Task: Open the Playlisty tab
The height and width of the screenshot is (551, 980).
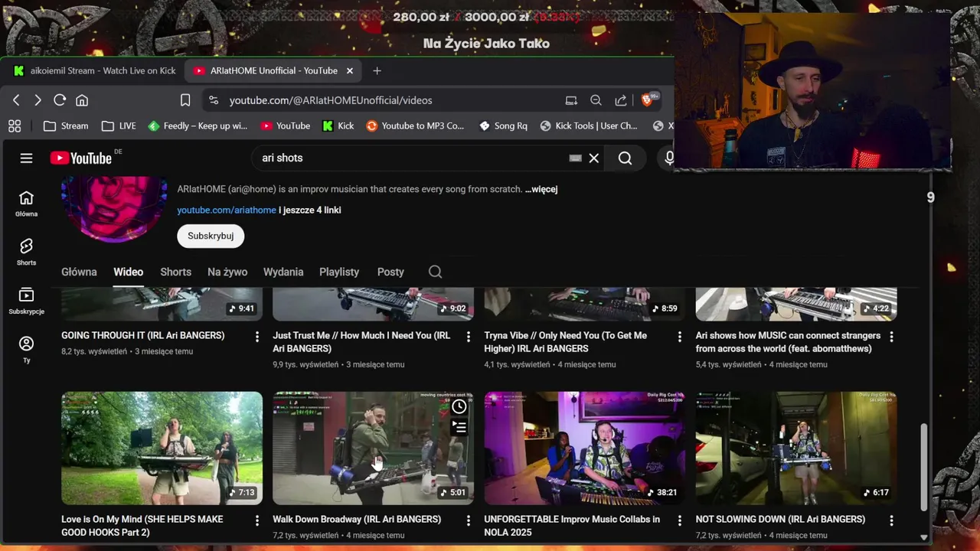Action: (339, 272)
